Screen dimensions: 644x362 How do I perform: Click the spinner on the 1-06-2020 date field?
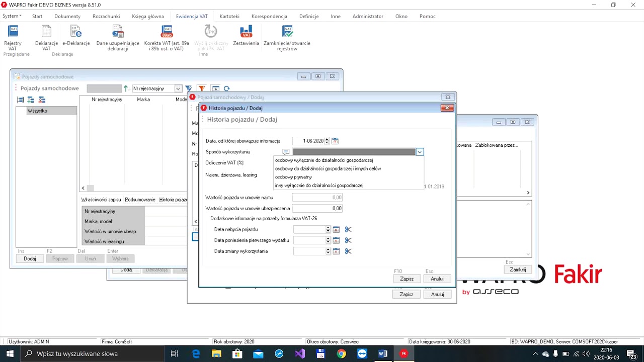tap(327, 141)
